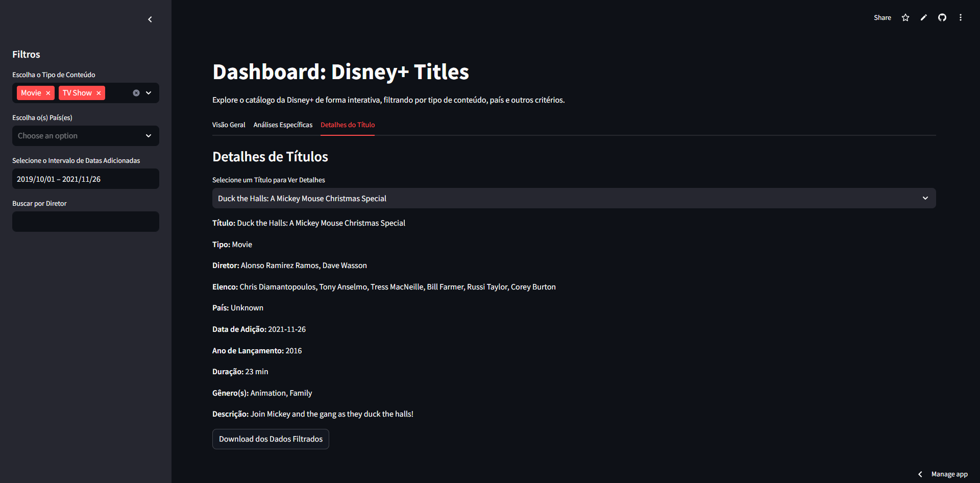Click the Data de Adição: 2021-11-26 line
Screen dimensions: 980x483
259,329
